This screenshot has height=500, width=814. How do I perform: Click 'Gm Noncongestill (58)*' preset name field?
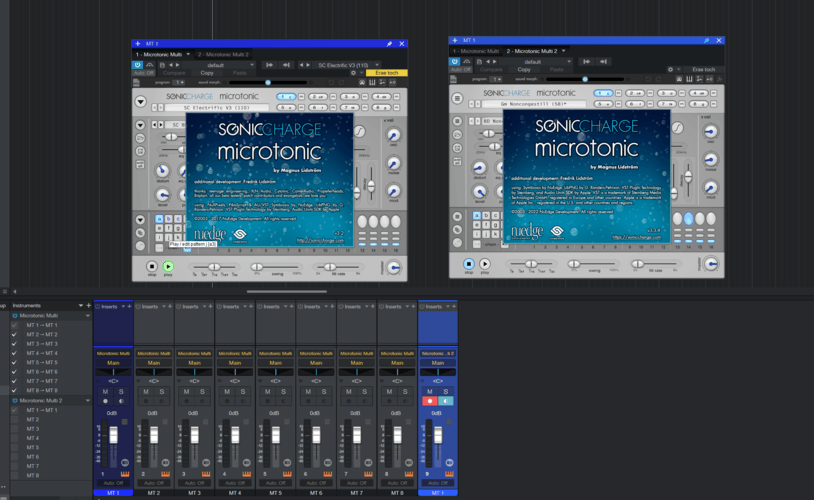tap(534, 104)
